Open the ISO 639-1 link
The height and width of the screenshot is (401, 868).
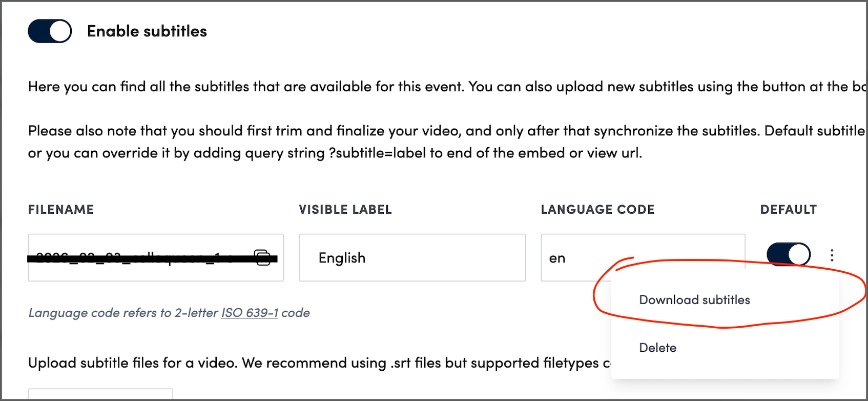click(x=250, y=313)
